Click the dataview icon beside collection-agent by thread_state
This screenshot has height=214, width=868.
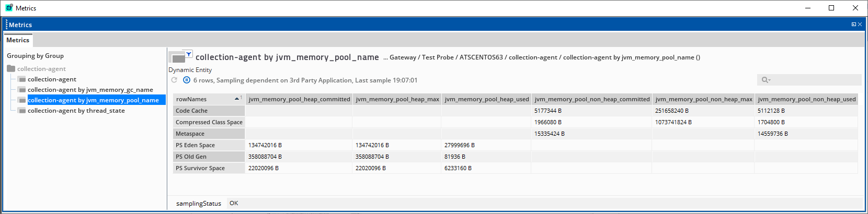tap(22, 111)
